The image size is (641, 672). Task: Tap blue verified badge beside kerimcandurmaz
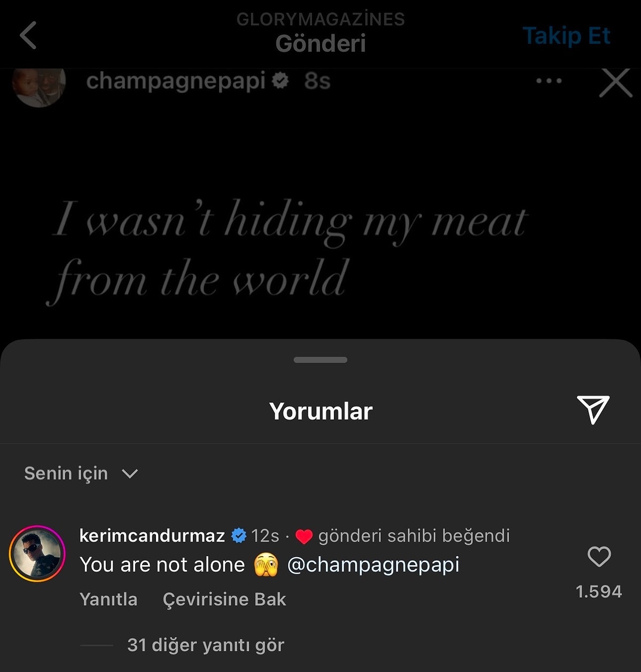(x=239, y=535)
